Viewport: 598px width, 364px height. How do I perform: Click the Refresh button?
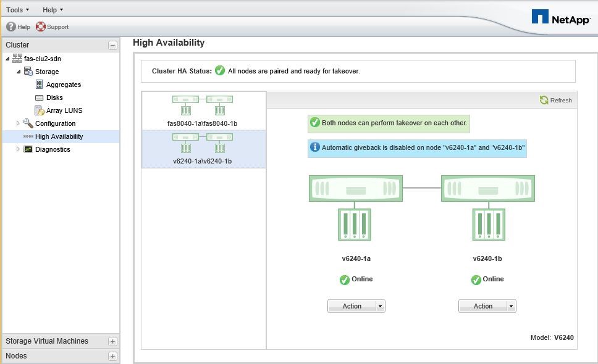(555, 100)
